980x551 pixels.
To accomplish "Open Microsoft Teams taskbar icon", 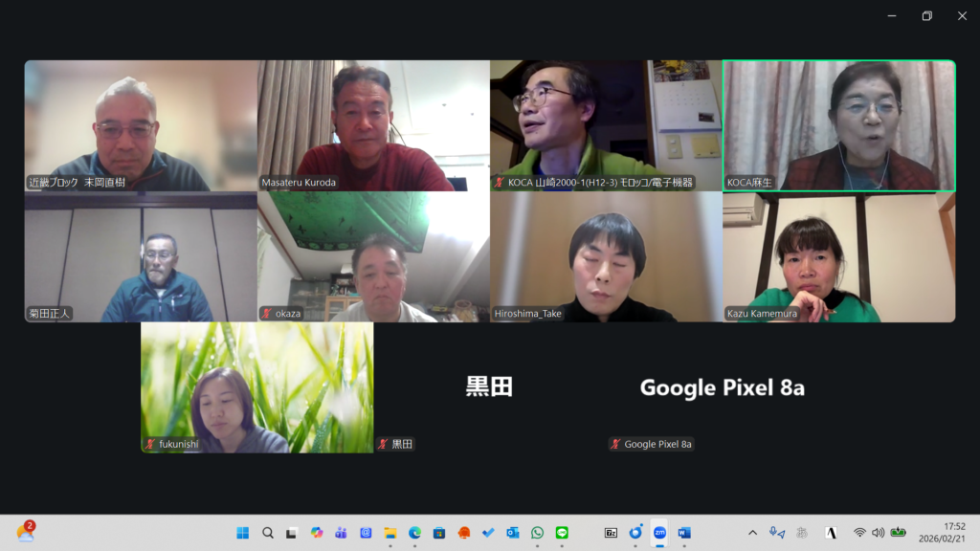I will click(x=341, y=533).
